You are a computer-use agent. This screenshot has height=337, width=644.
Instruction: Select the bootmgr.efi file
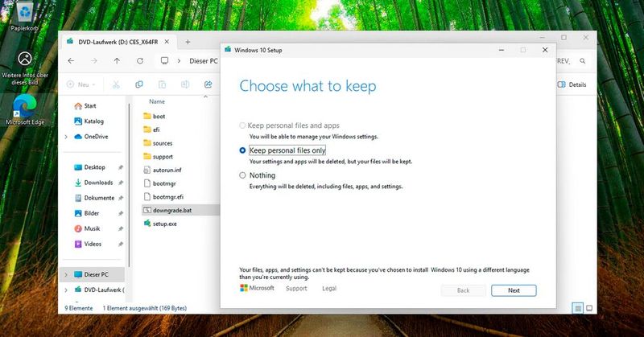pos(163,197)
